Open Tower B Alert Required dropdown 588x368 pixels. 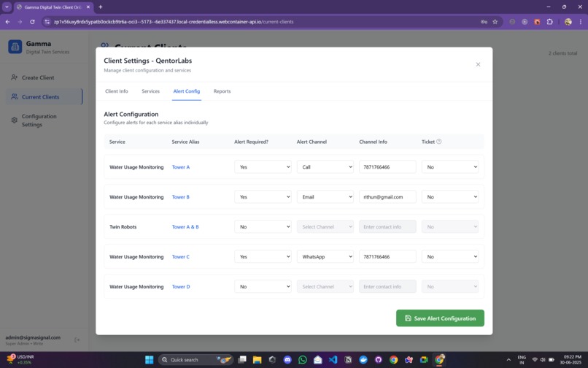(x=263, y=196)
